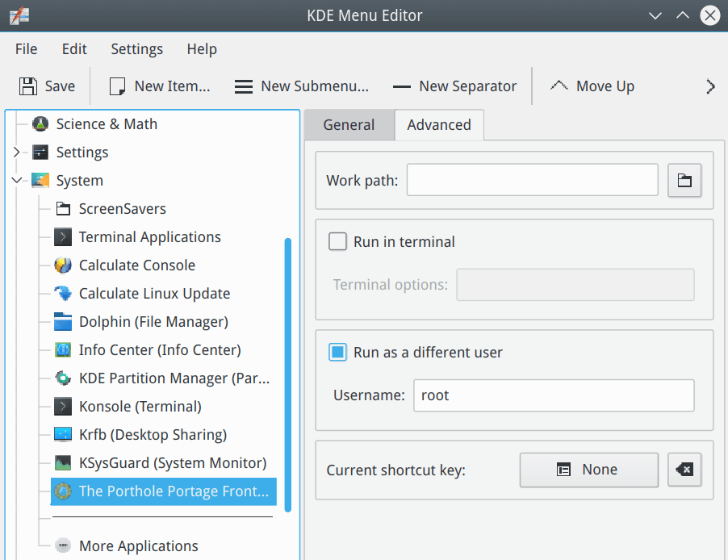Expand the Settings tree node
The width and height of the screenshot is (728, 560).
16,152
